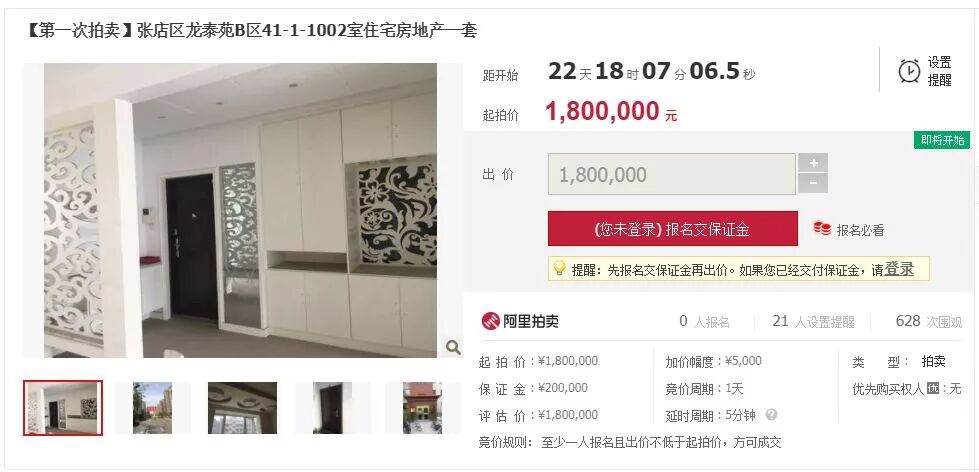This screenshot has height=472, width=979.
Task: Select the fifth entrance thumbnail
Action: click(x=422, y=408)
